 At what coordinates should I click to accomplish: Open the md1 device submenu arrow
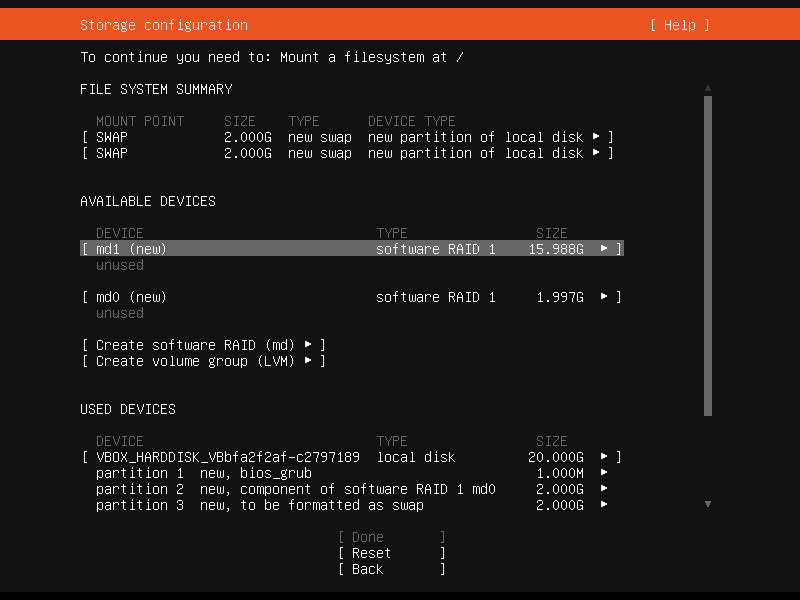604,248
